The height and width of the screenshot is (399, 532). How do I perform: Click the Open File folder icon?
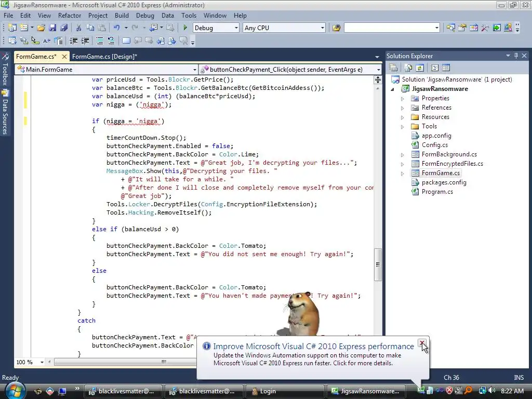41,28
